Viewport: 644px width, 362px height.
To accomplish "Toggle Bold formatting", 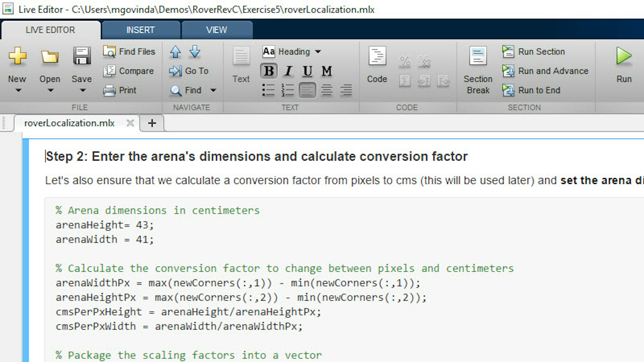I will [269, 71].
